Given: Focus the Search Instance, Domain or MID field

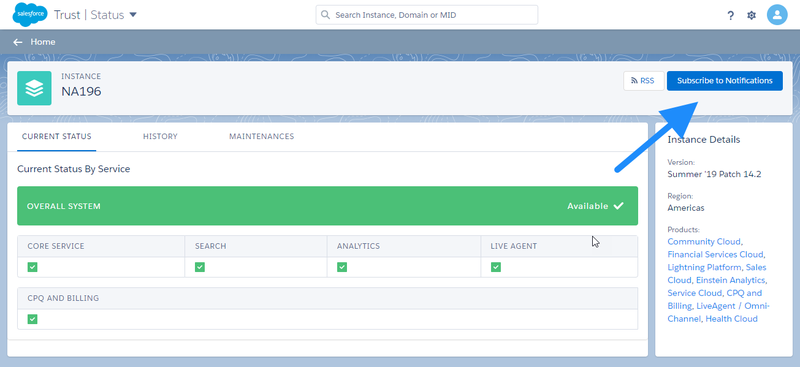Looking at the screenshot, I should (427, 15).
